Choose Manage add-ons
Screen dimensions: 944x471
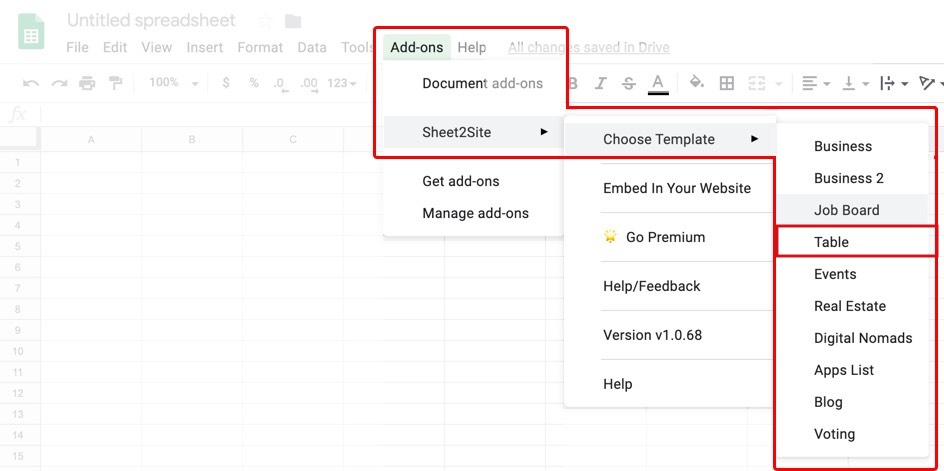pos(474,213)
